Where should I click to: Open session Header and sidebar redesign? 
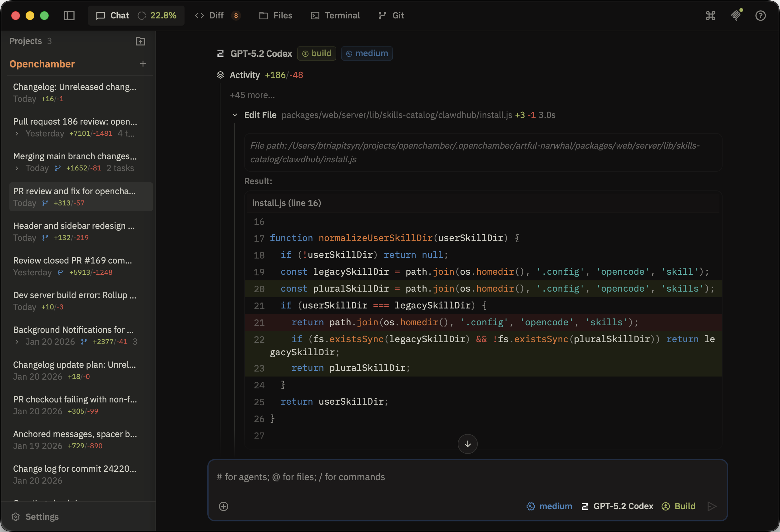[81, 232]
